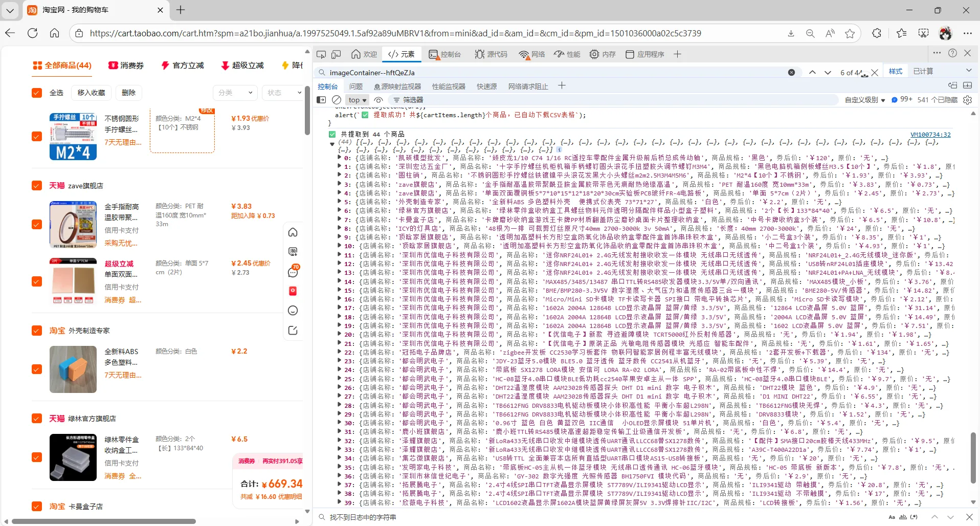
Task: Open the console context 'top' dropdown
Action: 358,100
